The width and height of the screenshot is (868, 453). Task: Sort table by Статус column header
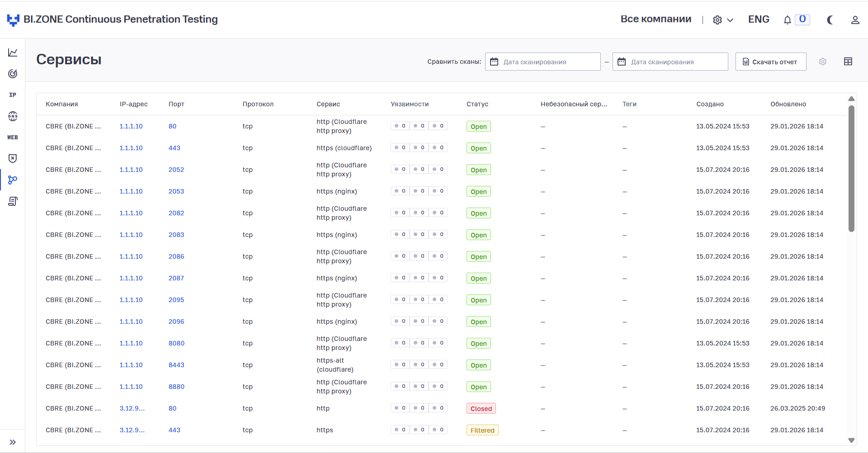pyautogui.click(x=477, y=104)
